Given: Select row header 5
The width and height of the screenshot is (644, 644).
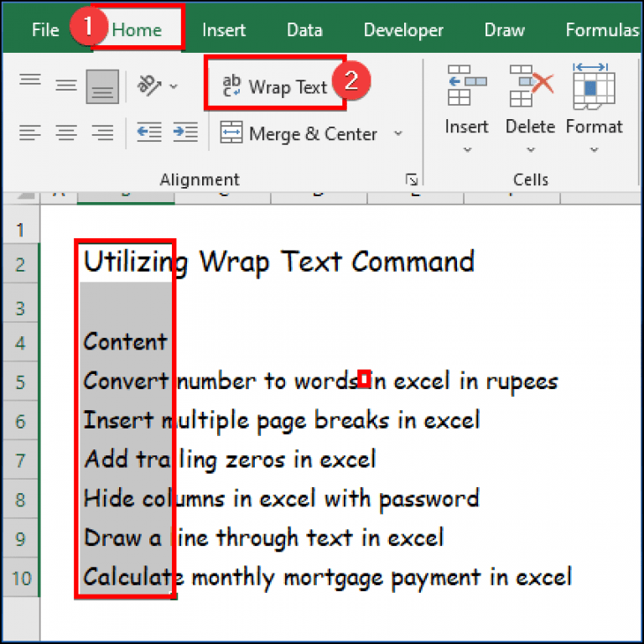Looking at the screenshot, I should point(20,382).
